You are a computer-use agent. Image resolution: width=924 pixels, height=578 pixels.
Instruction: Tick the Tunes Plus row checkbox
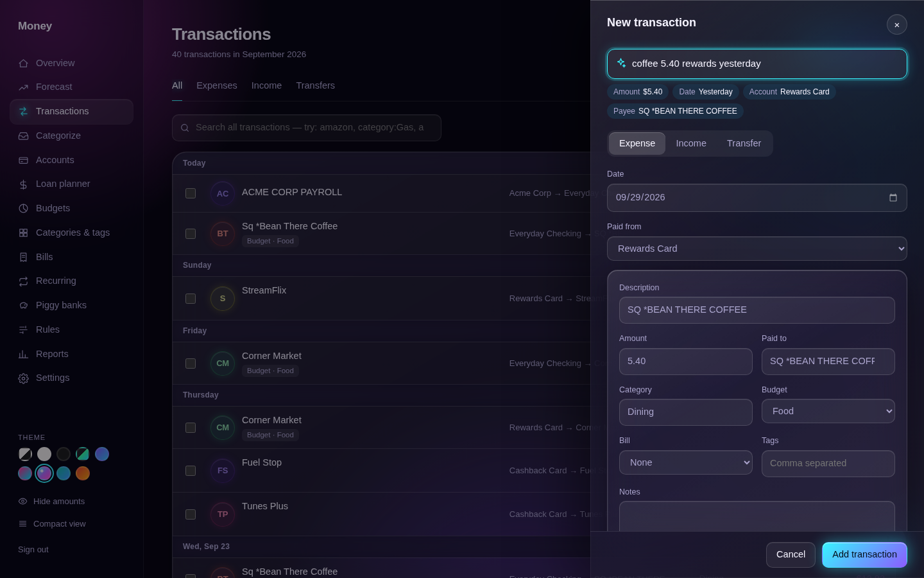191,514
